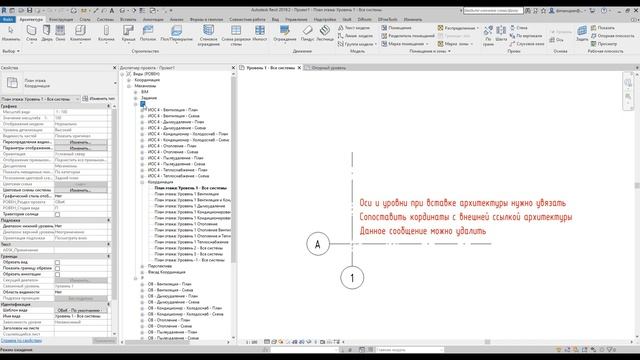Screen dimensions: 640x360
Task: Click the Show work plane (Показать) icon
Action: click(602, 28)
